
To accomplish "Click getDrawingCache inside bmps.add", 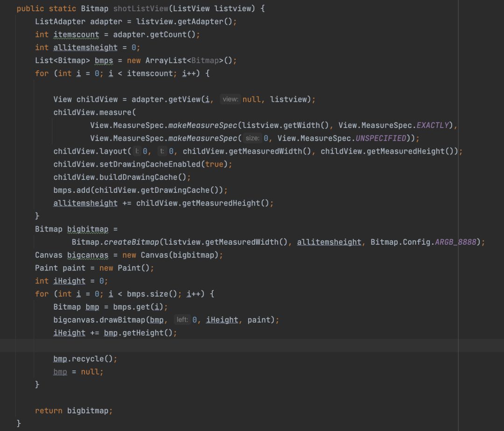I will coord(175,190).
